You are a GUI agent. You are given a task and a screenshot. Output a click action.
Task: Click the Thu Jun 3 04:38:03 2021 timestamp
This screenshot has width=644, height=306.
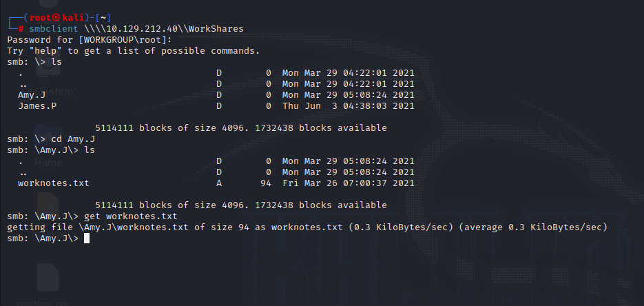pos(349,106)
